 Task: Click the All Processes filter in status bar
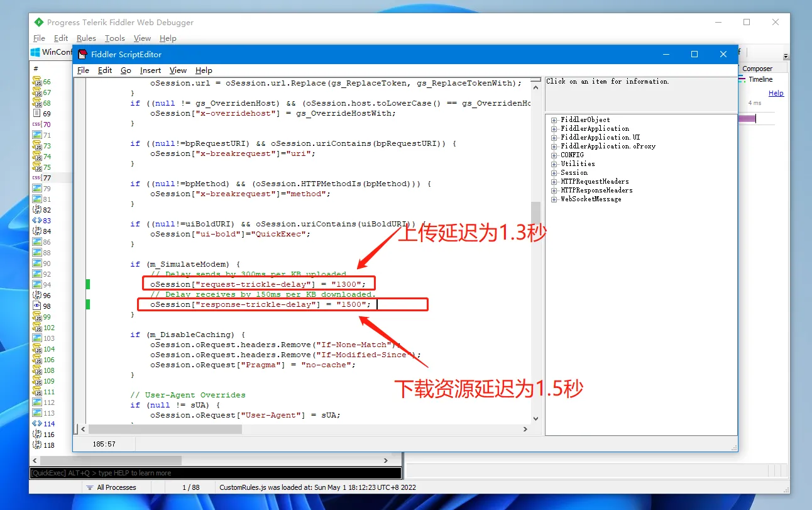(x=111, y=487)
